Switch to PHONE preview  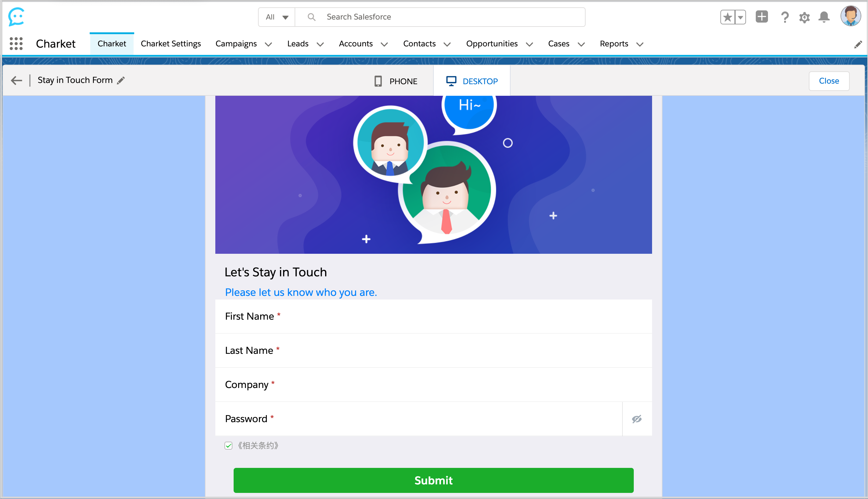(x=396, y=81)
